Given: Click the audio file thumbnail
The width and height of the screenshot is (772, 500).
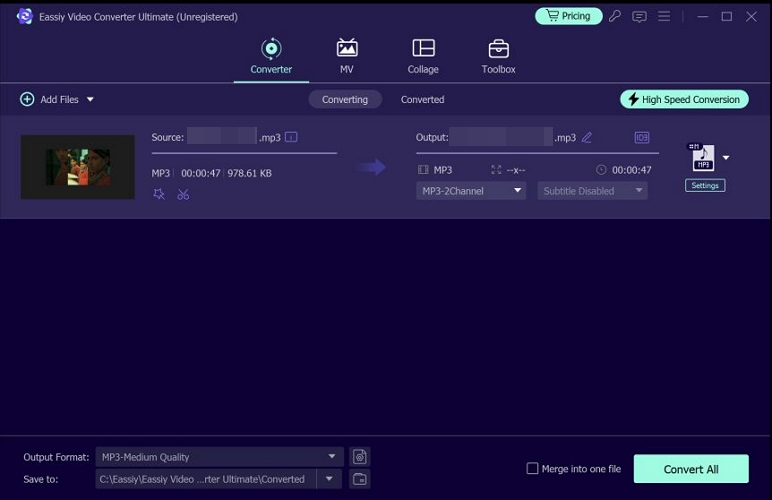Looking at the screenshot, I should tap(77, 167).
